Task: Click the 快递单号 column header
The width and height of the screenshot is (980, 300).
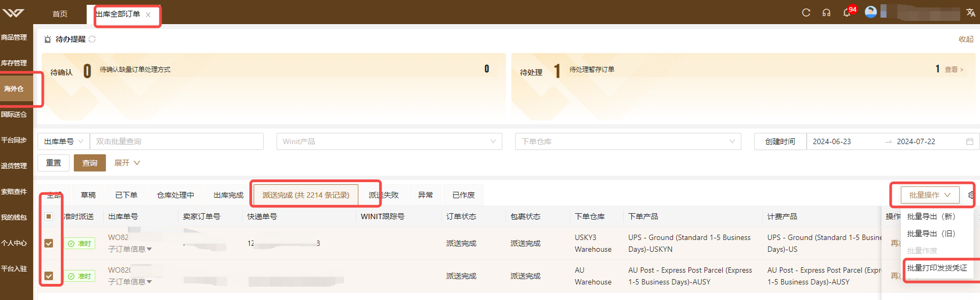Action: [262, 216]
